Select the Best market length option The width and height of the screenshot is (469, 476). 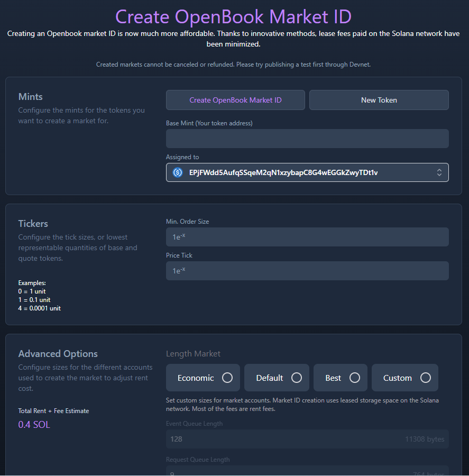tap(340, 378)
